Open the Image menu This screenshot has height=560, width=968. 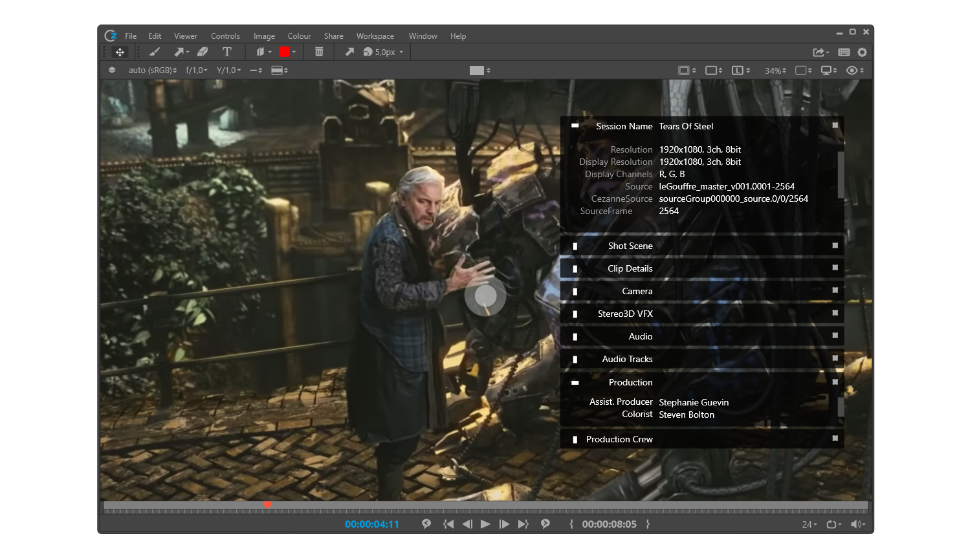point(264,36)
